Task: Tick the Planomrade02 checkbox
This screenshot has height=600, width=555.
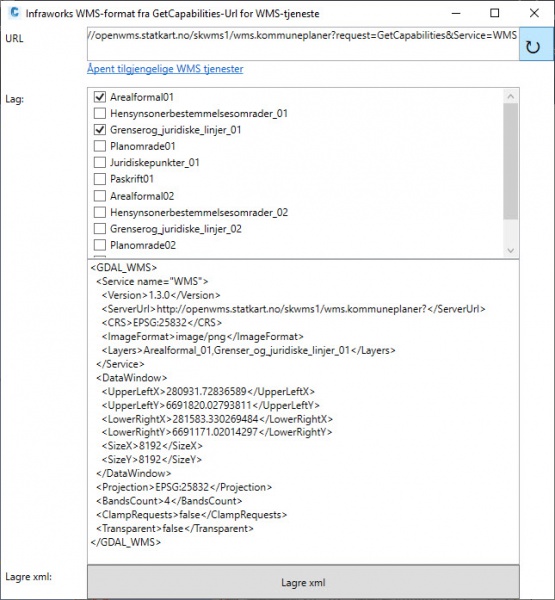Action: 100,245
